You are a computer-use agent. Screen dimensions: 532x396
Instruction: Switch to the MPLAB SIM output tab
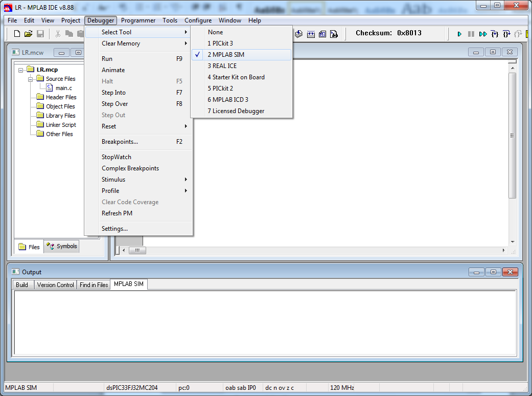[129, 284]
